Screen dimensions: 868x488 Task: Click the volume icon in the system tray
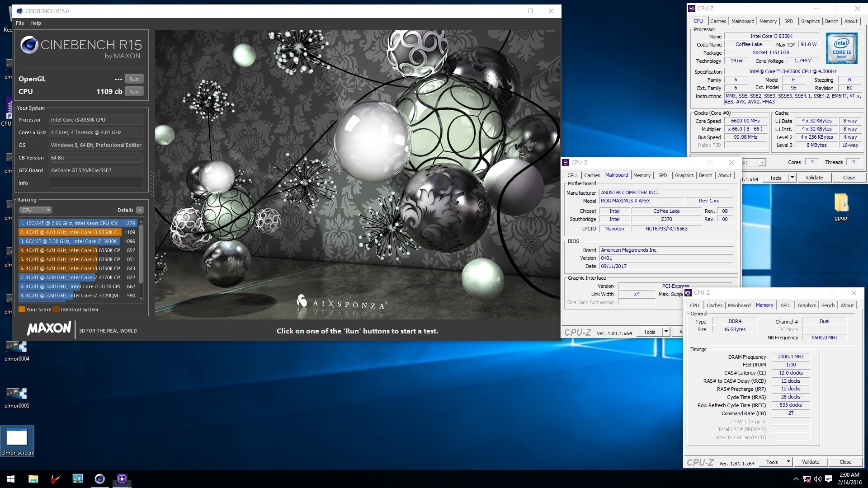pos(817,479)
